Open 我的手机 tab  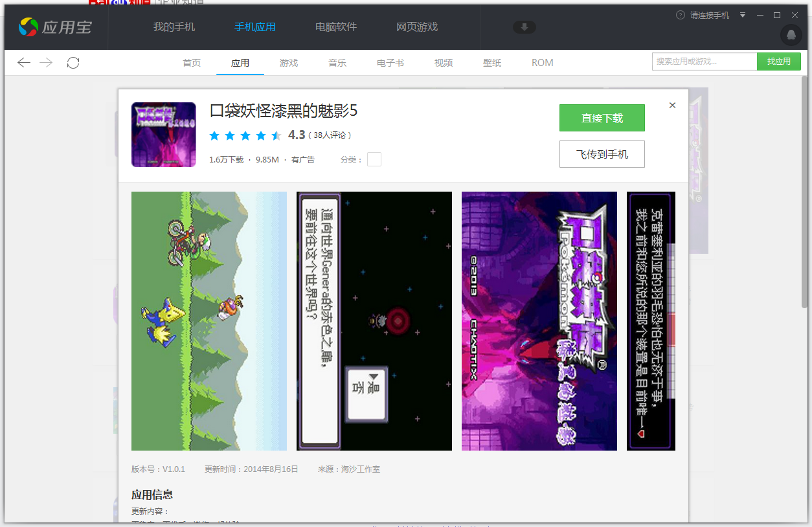coord(174,27)
